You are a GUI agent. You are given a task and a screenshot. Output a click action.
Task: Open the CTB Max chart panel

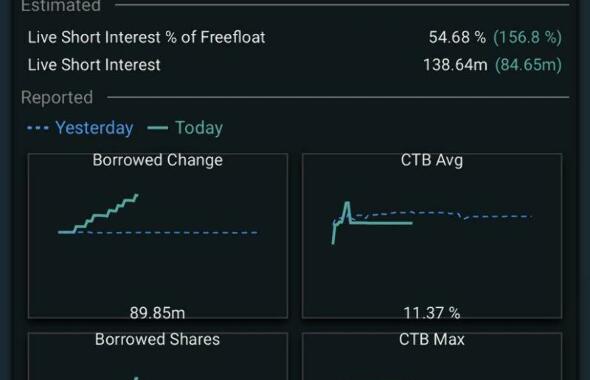point(432,356)
